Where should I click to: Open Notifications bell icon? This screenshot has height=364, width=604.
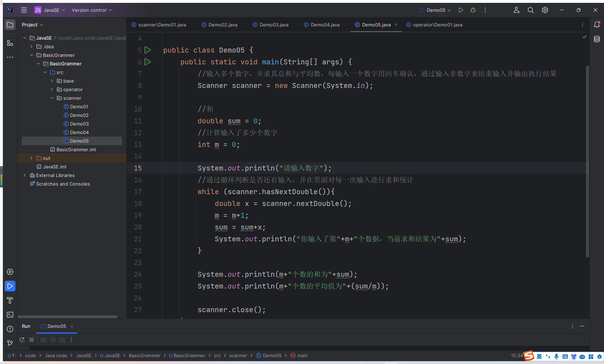pyautogui.click(x=597, y=25)
